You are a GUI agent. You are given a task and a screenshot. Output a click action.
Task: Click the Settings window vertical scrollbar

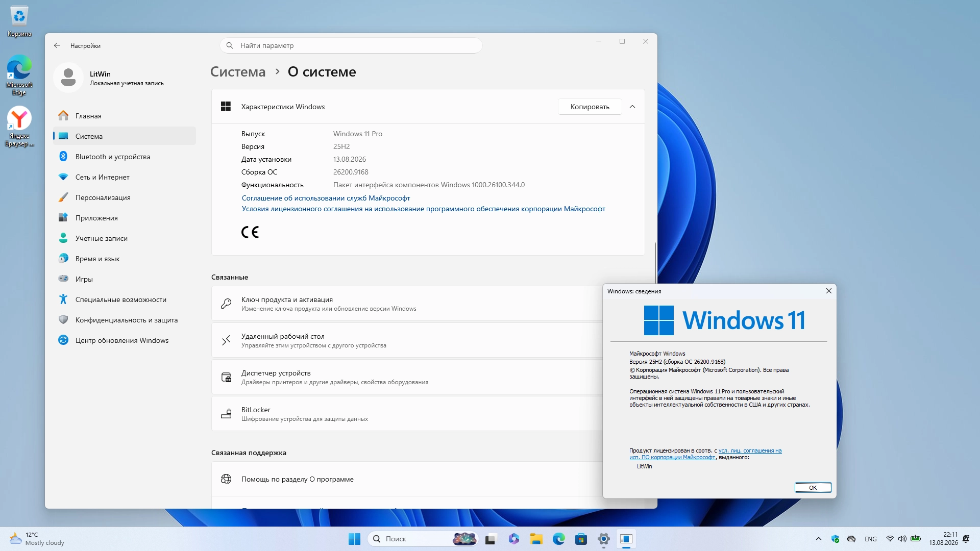point(655,263)
